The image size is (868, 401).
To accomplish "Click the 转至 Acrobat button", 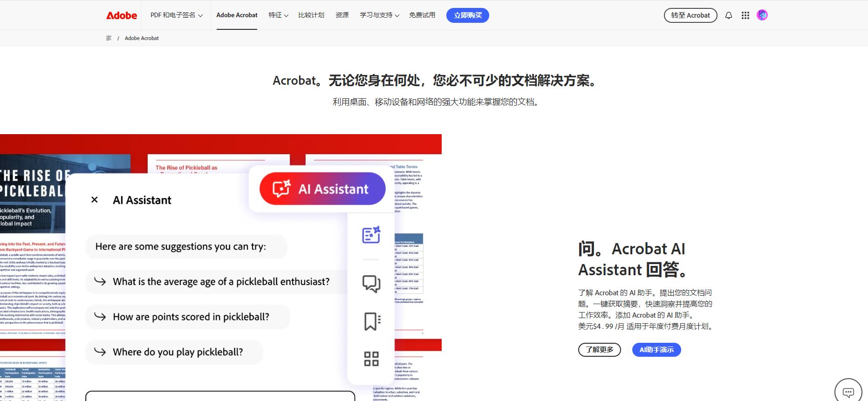I will tap(690, 15).
